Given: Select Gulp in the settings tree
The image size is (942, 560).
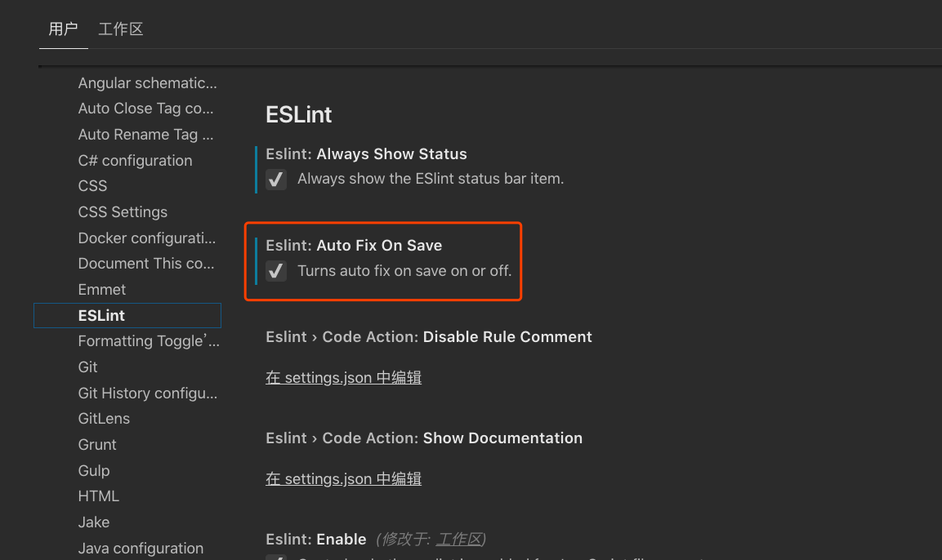Looking at the screenshot, I should 94,470.
